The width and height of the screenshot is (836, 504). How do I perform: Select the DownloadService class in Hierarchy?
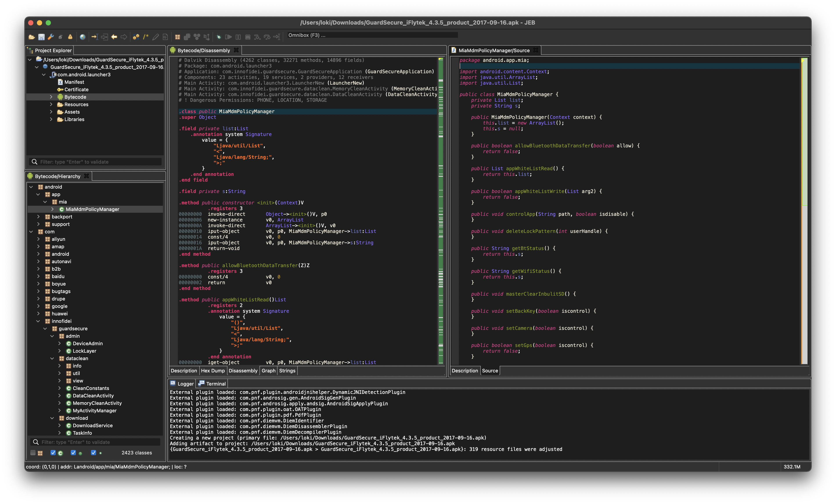[92, 425]
